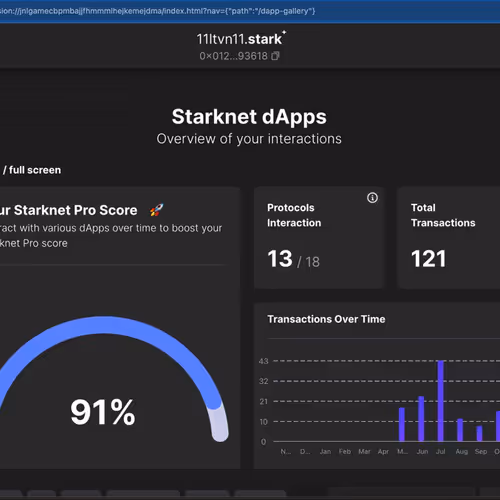
Task: Click the 13 / 18 protocols count
Action: 294,259
